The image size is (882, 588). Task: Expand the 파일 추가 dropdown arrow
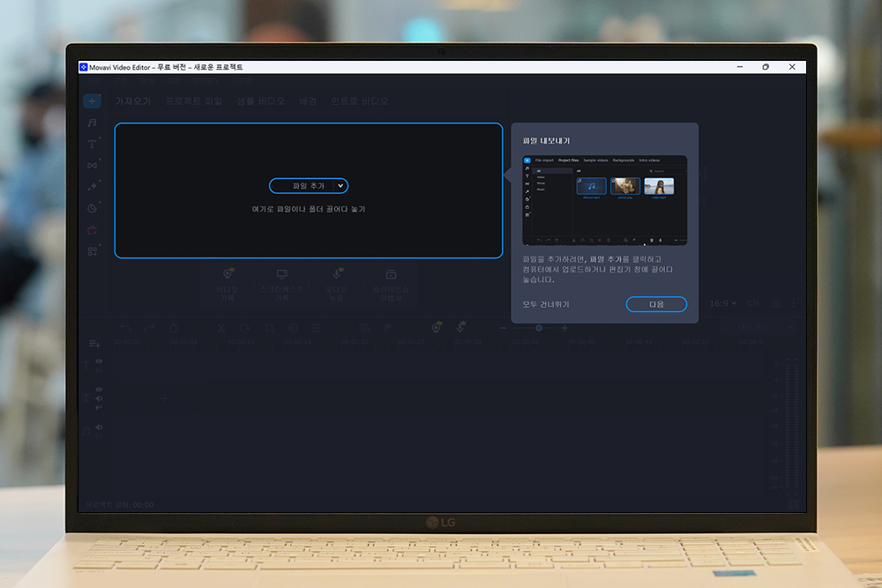(x=340, y=185)
